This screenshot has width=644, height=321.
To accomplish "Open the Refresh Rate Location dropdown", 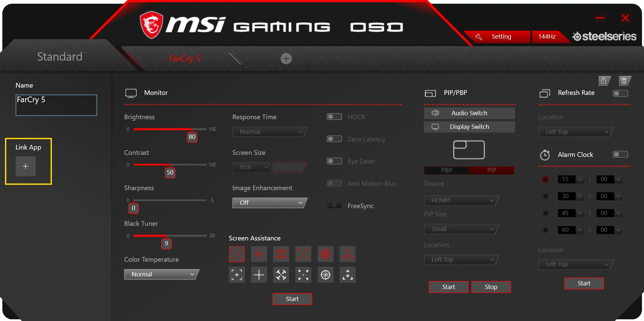I will [576, 132].
